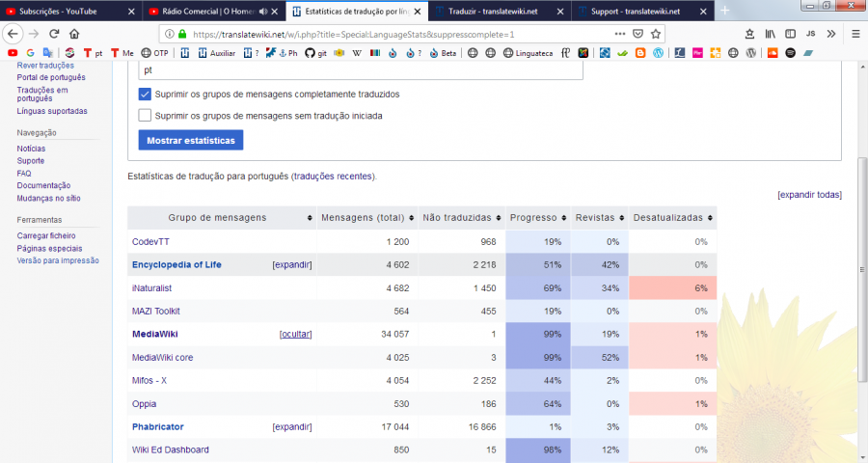
Task: Open a new browser tab
Action: pyautogui.click(x=724, y=11)
